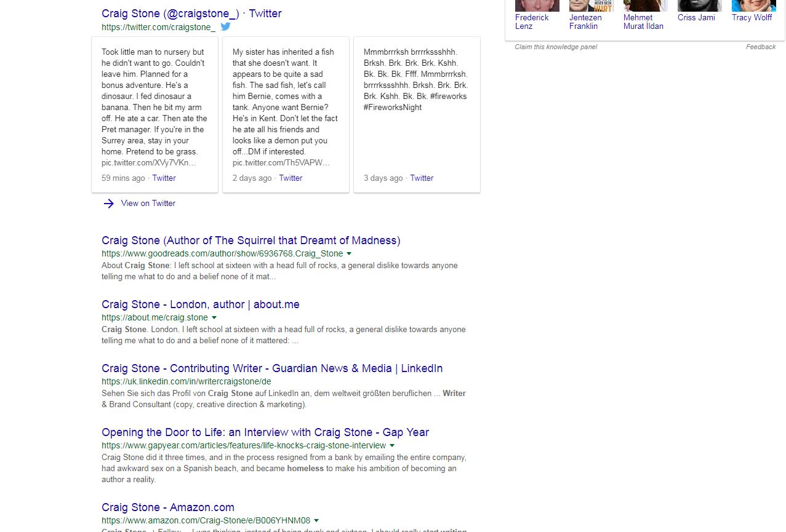Expand dropdown arrow next to about.me URL

(x=214, y=317)
